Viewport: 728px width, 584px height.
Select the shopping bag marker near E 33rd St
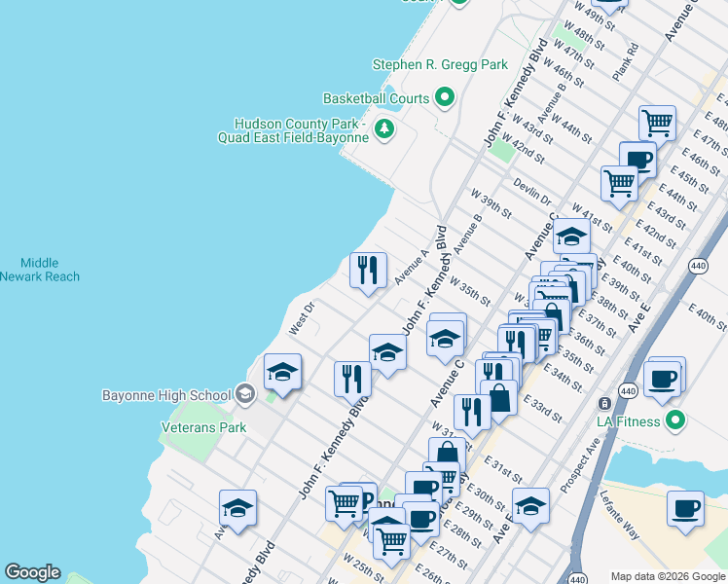498,399
